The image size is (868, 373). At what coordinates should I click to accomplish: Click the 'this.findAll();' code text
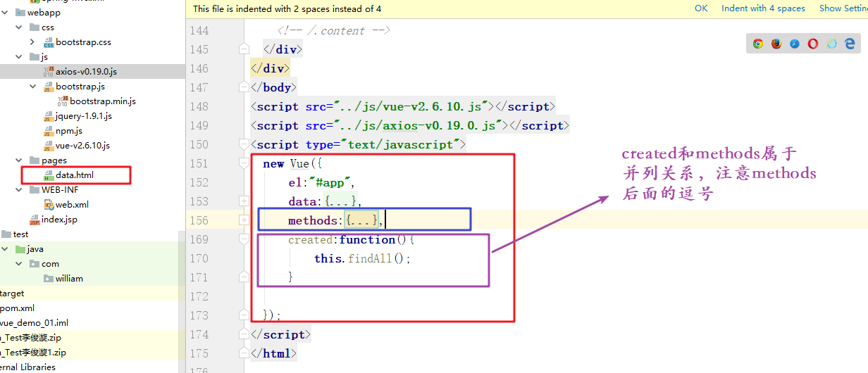tap(362, 258)
